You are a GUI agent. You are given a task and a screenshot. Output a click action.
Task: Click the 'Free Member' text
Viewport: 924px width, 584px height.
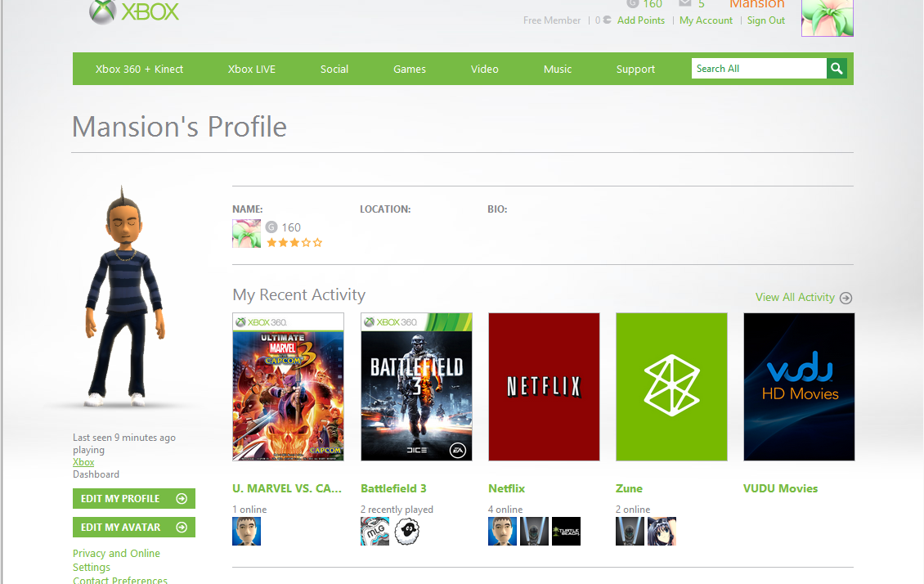click(552, 20)
